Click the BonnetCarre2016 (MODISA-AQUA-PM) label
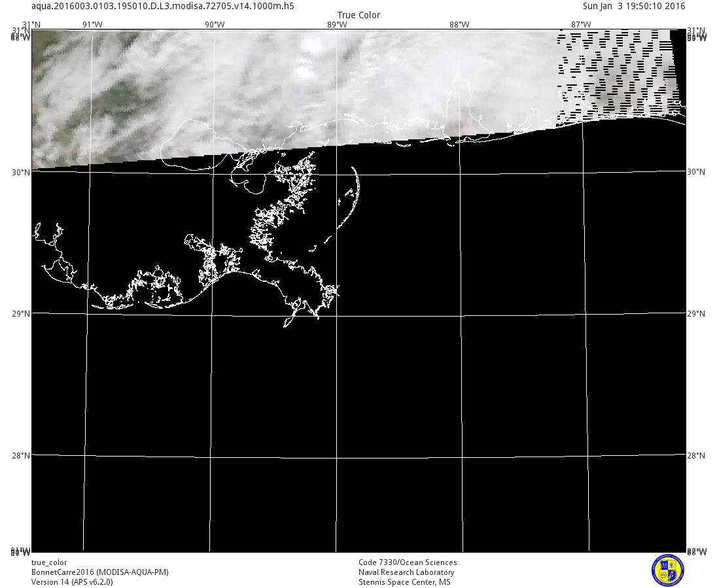This screenshot has width=717, height=588. pyautogui.click(x=100, y=572)
